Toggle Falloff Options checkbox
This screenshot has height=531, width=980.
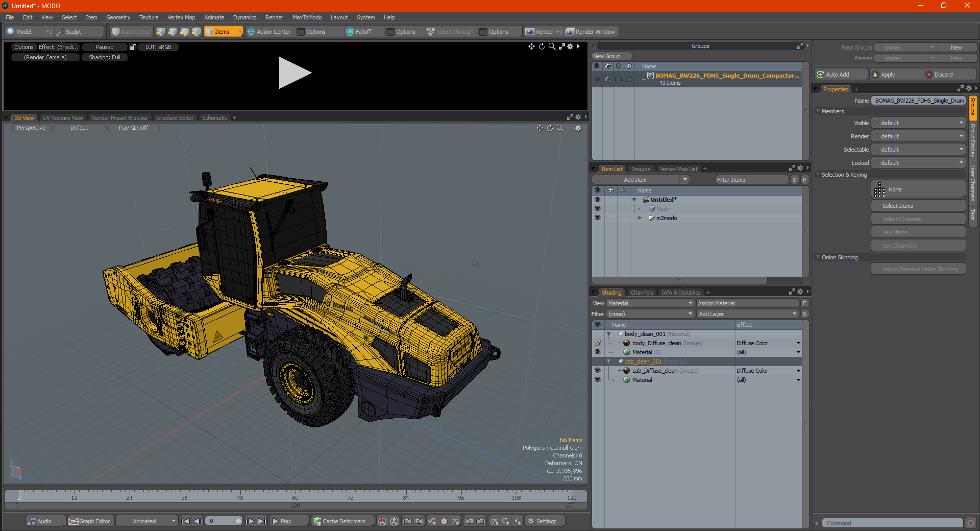tap(391, 32)
